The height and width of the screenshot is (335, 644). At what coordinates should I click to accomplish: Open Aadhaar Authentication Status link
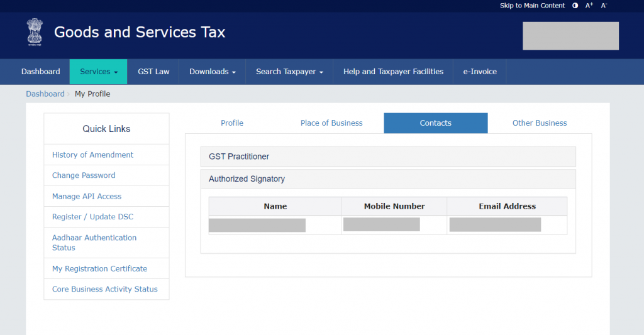coord(94,243)
